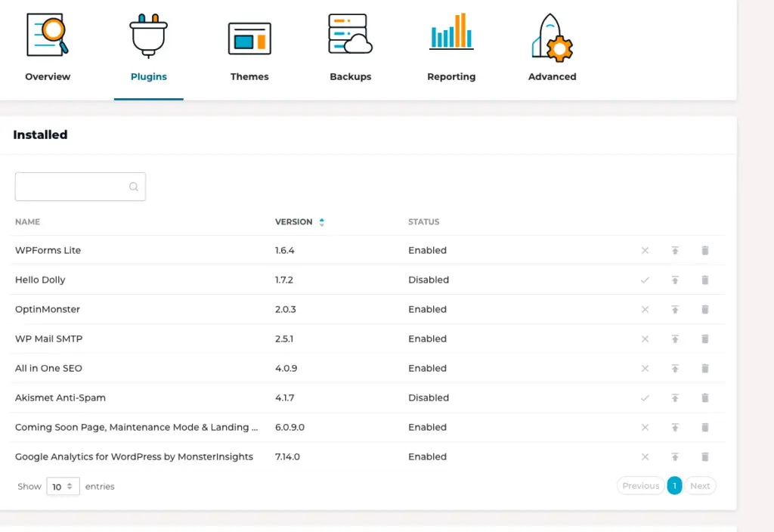Update the WP Mail SMTP plugin

tap(675, 339)
